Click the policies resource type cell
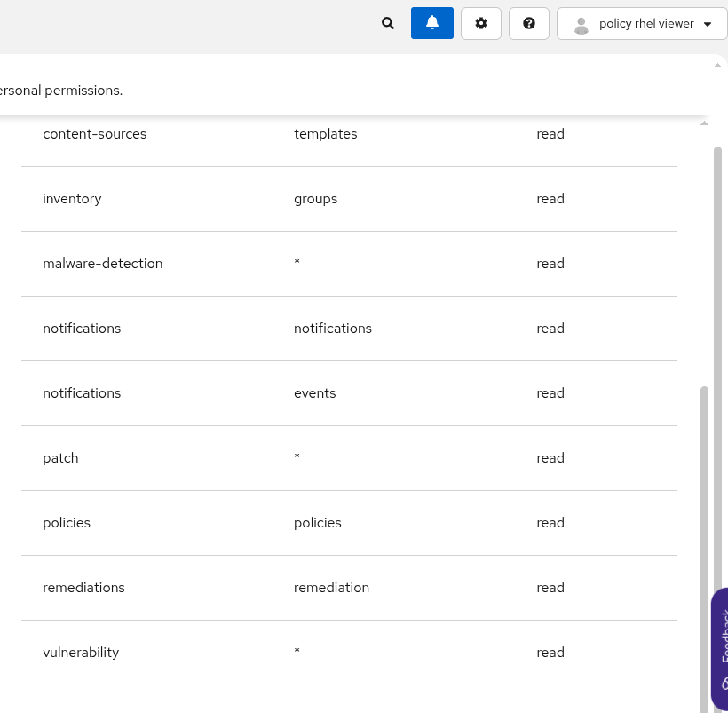728x713 pixels. pos(318,523)
